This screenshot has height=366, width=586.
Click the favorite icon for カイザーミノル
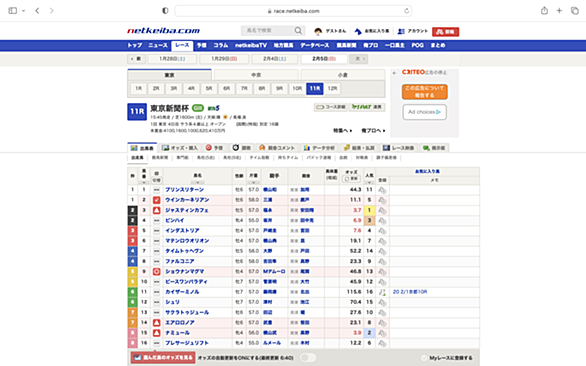tap(382, 292)
